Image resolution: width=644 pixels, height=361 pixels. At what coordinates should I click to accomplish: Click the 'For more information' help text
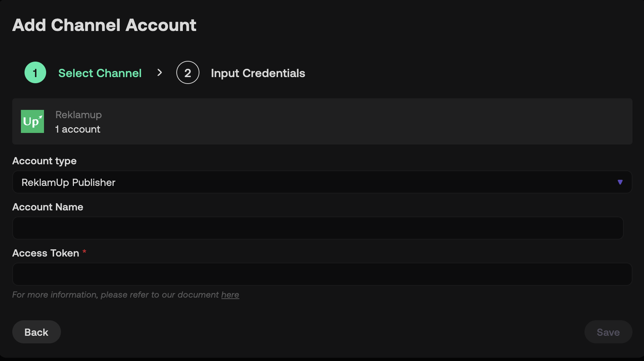(x=125, y=295)
